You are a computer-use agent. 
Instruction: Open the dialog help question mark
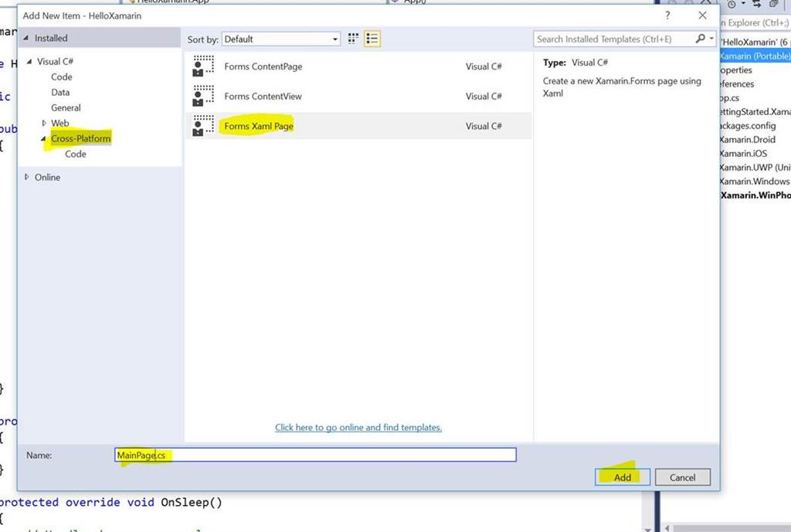(667, 15)
